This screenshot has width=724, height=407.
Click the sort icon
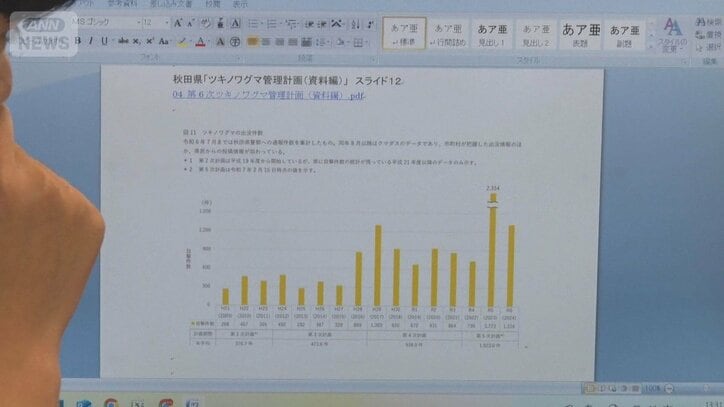pyautogui.click(x=356, y=24)
